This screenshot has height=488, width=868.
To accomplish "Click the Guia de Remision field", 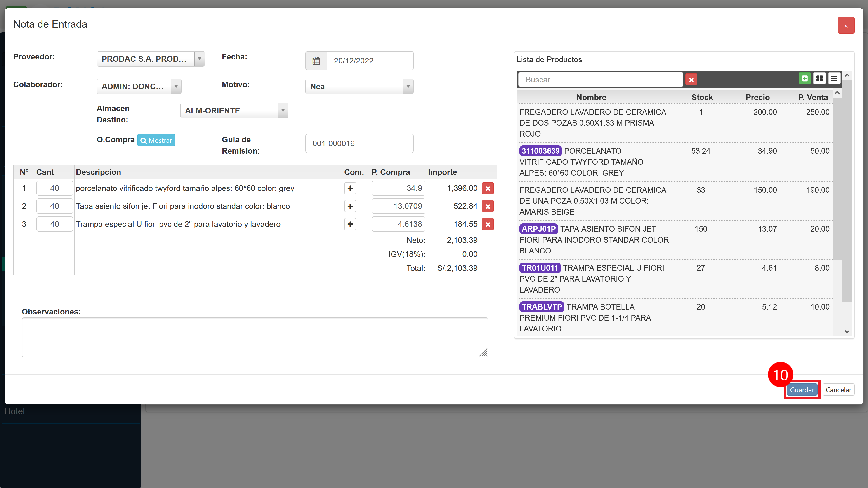I will (359, 143).
